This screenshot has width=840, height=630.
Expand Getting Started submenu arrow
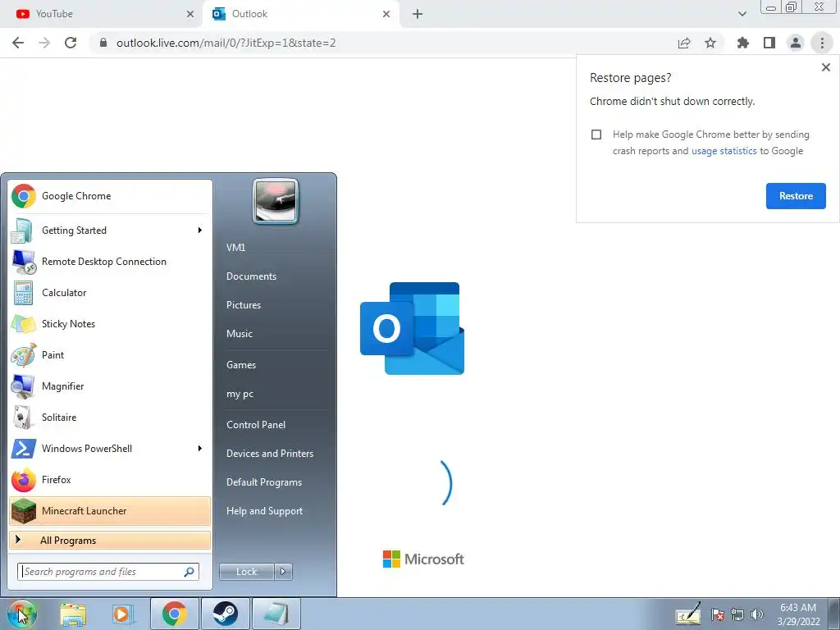pyautogui.click(x=200, y=231)
